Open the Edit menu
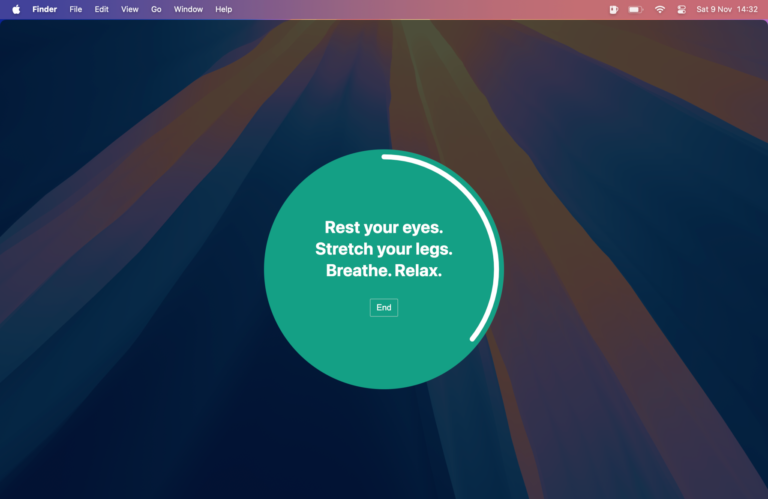Image resolution: width=768 pixels, height=499 pixels. click(102, 9)
